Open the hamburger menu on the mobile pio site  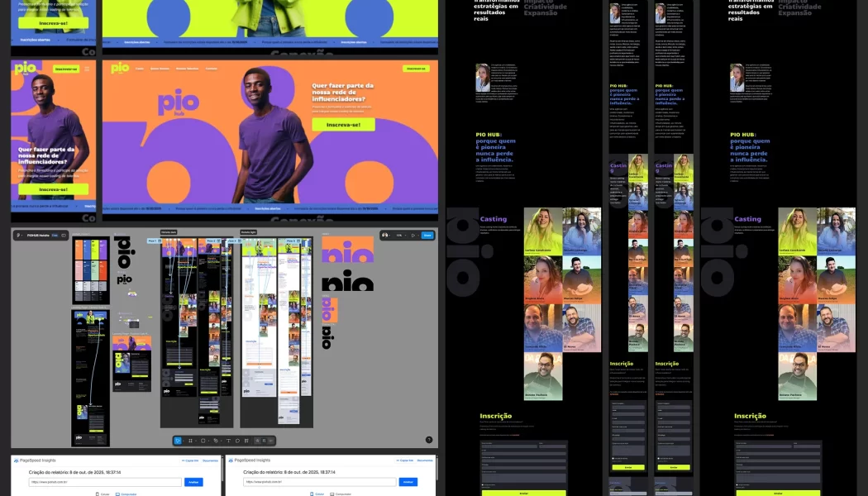tap(87, 69)
